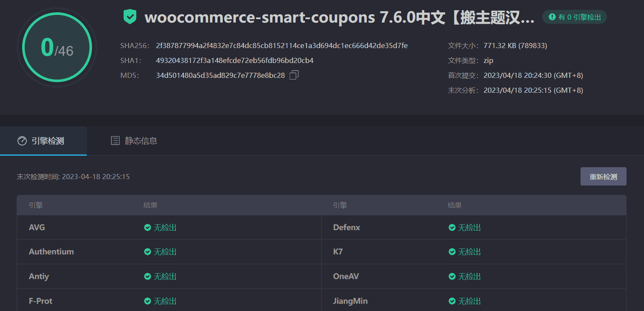Click the gauge icon on 引擎检测 tab

pos(22,141)
